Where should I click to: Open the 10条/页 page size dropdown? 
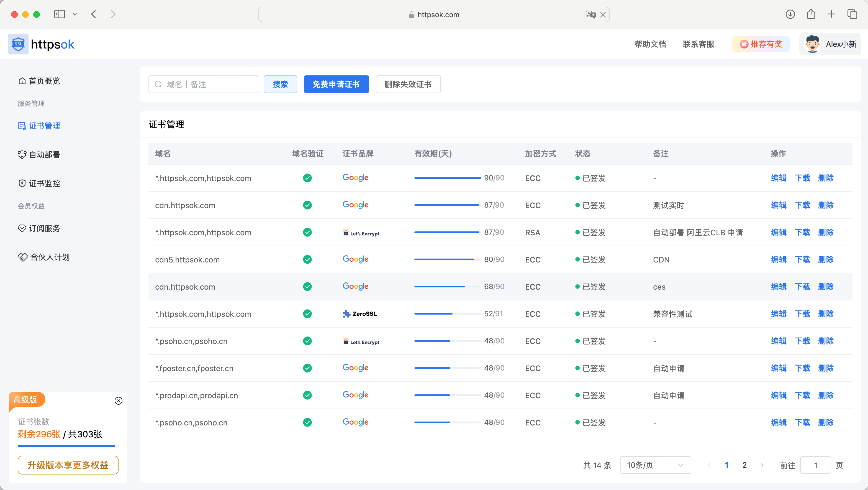tap(655, 465)
